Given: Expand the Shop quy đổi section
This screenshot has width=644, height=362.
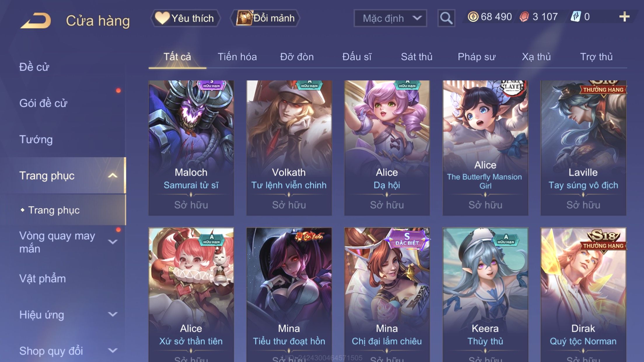Looking at the screenshot, I should [113, 351].
